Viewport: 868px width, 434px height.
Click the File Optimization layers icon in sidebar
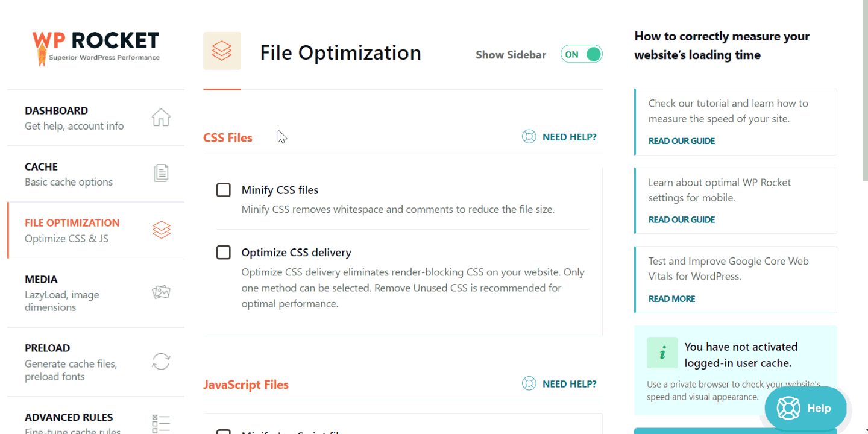click(x=161, y=230)
